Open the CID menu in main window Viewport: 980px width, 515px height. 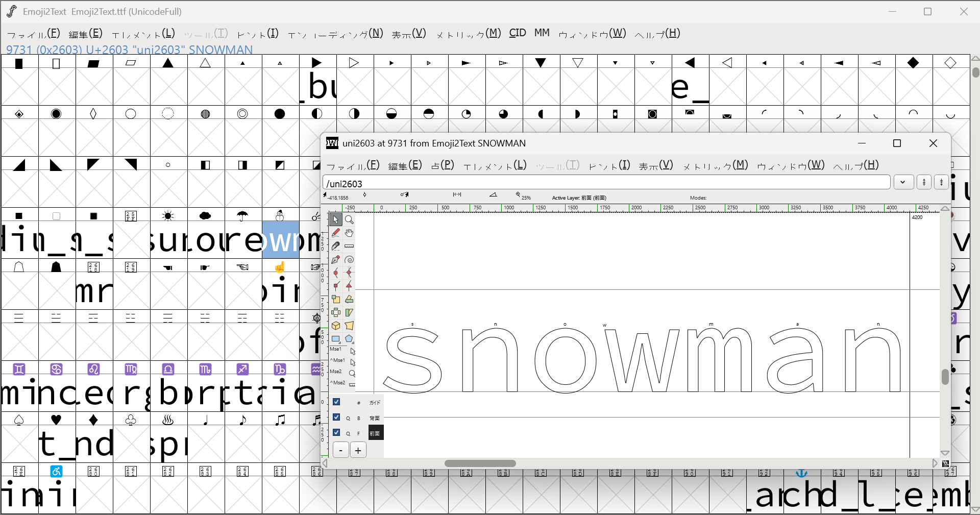[517, 33]
